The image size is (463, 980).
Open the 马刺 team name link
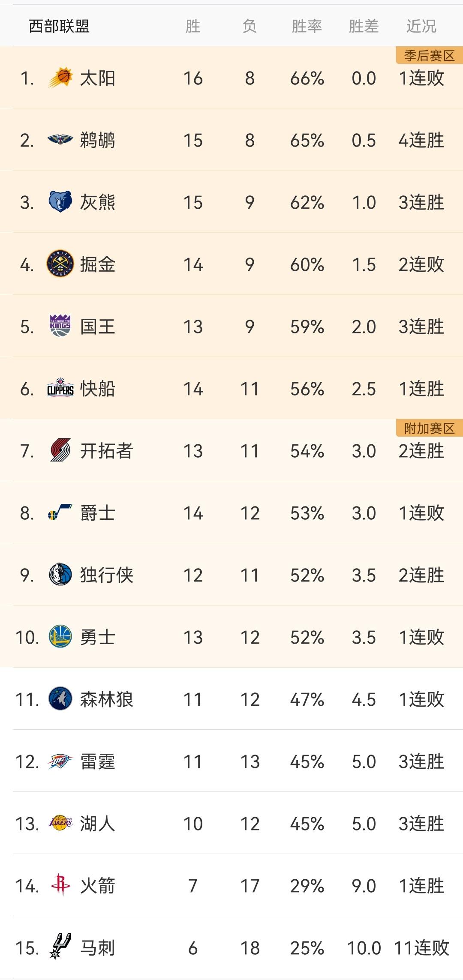97,948
